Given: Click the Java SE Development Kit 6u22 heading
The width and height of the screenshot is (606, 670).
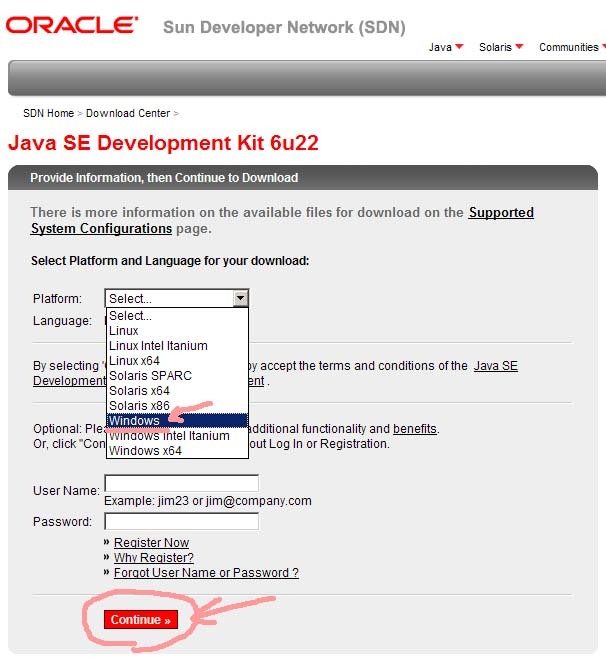Looking at the screenshot, I should pyautogui.click(x=163, y=143).
